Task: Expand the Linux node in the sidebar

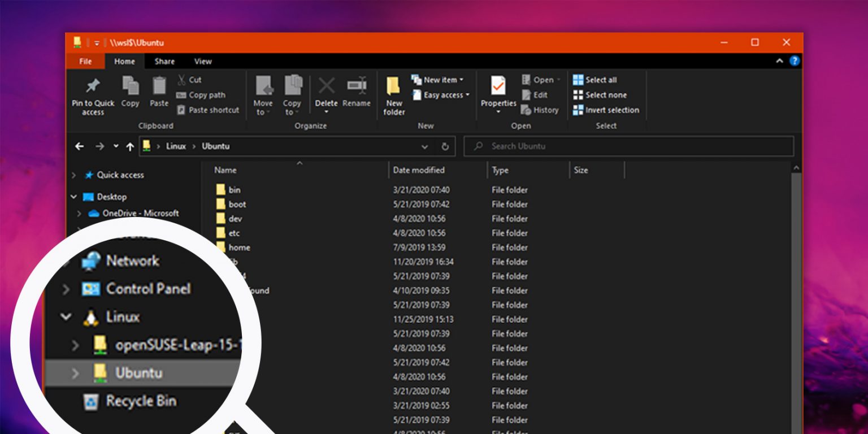Action: pos(66,317)
